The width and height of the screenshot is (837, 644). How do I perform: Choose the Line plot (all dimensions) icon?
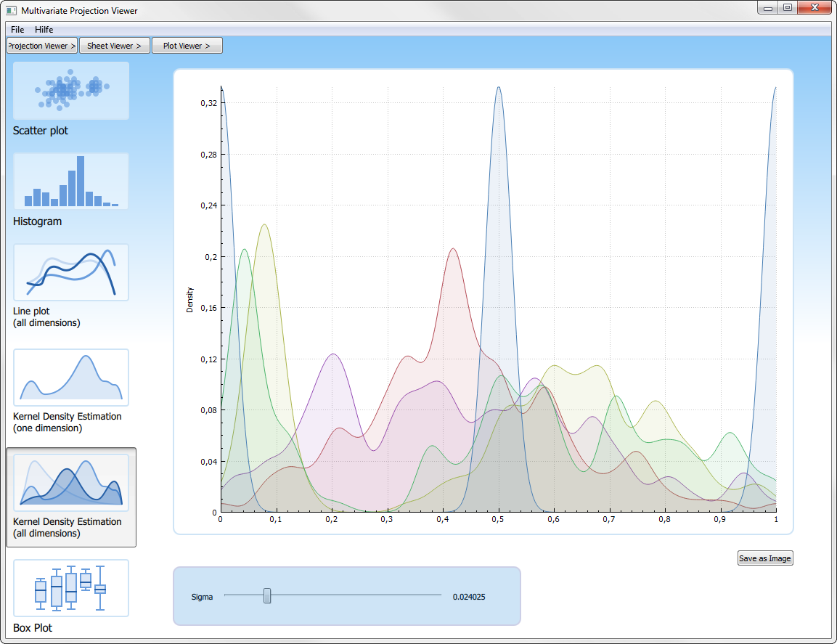click(x=71, y=272)
